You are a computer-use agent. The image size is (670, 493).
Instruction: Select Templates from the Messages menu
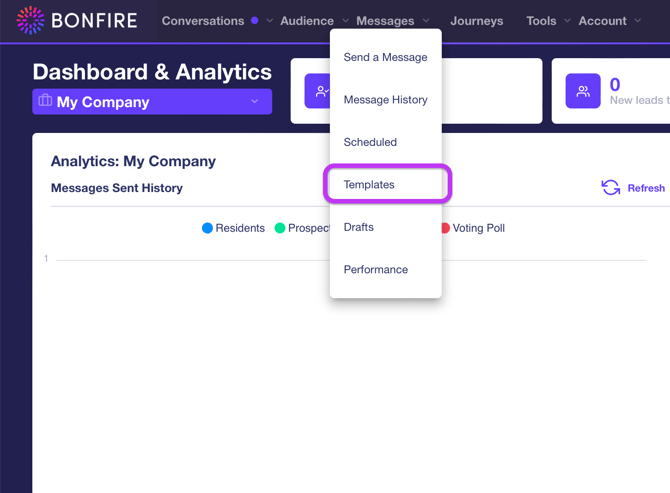point(369,185)
